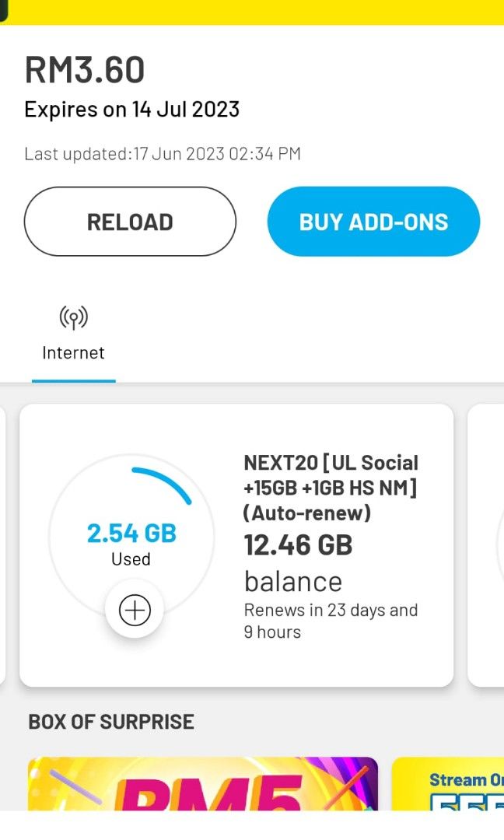Open the NEXT20 plan details card
This screenshot has width=504, height=840.
pos(236,544)
